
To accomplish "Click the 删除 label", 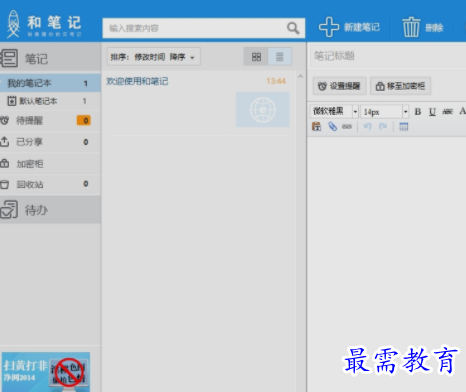I will (x=434, y=28).
